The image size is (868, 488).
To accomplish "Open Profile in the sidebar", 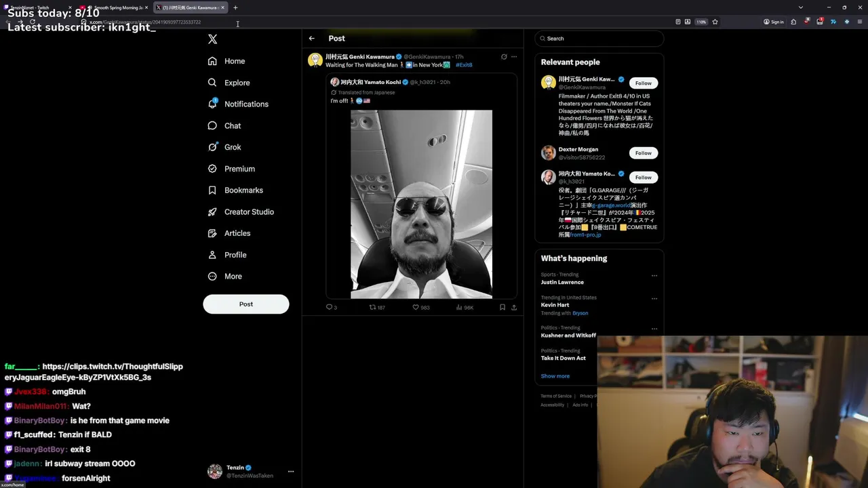I will (x=226, y=255).
